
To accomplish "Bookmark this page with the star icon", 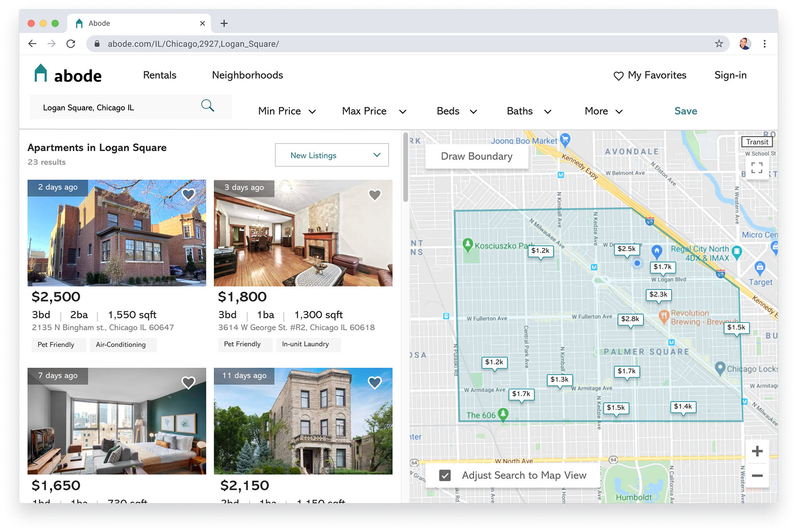I will tap(719, 44).
